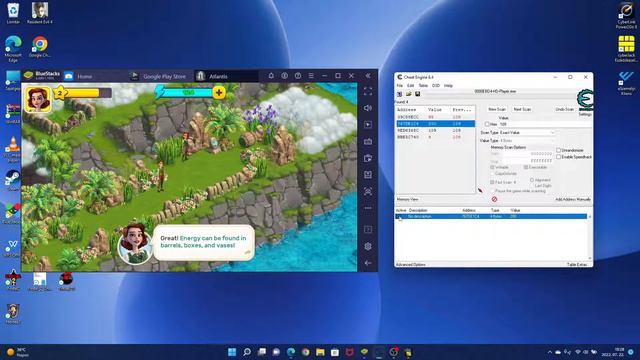The image size is (640, 360).
Task: Click the BlueStacks account circle icon
Action: pyautogui.click(x=284, y=76)
